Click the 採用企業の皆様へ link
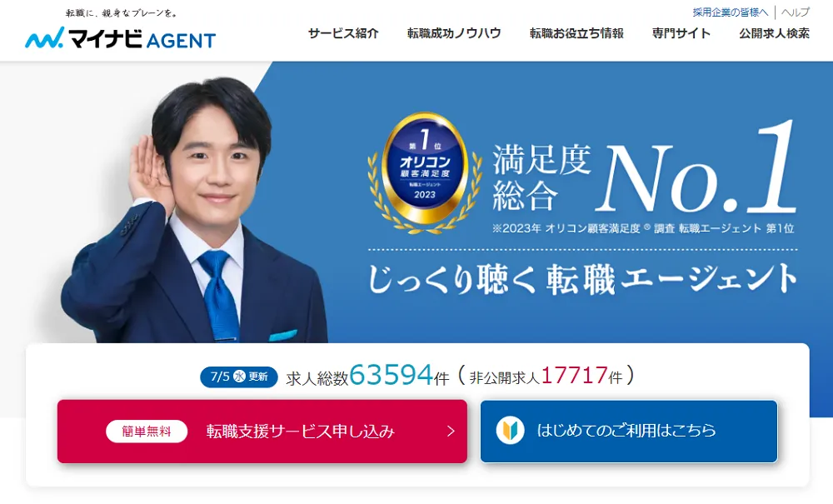 pos(730,12)
